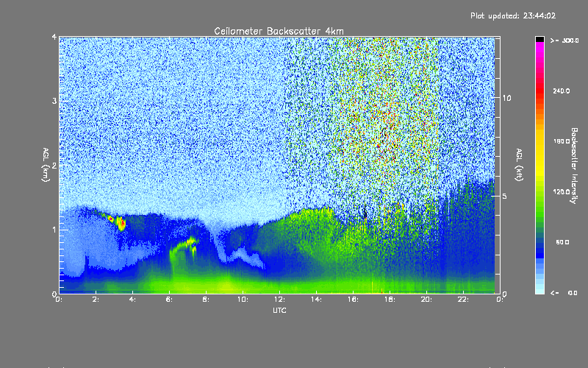Click the left 'AGL (km)' axis label
The image size is (588, 368).
tap(46, 165)
